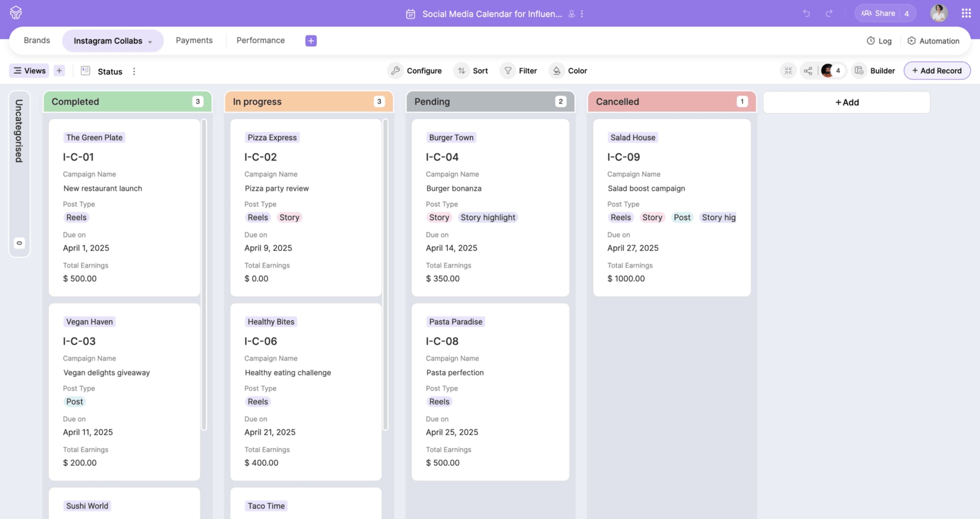Open title bar more options menu
Viewport: 980px width, 519px height.
click(582, 14)
